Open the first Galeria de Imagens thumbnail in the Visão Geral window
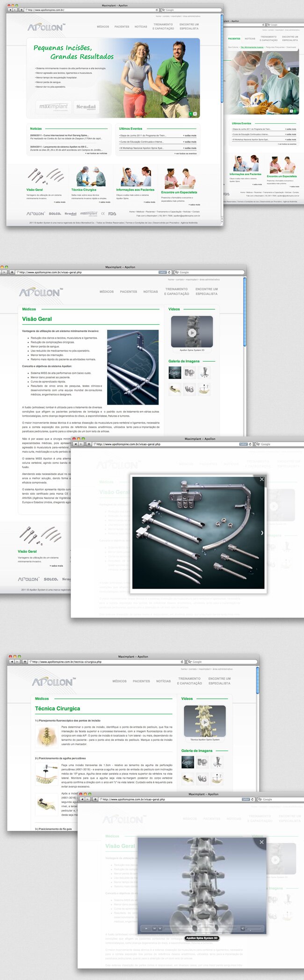This screenshot has height=980, width=304. coord(175,372)
